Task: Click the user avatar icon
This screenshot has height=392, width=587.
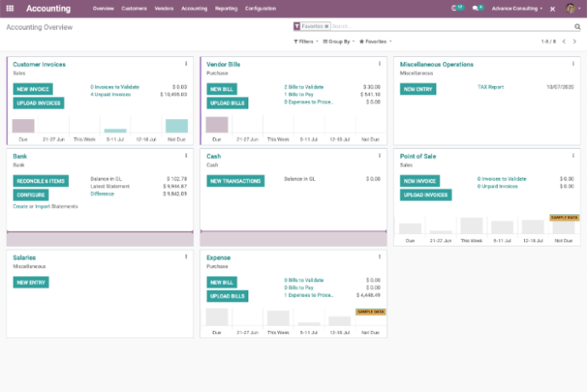Action: pyautogui.click(x=571, y=9)
